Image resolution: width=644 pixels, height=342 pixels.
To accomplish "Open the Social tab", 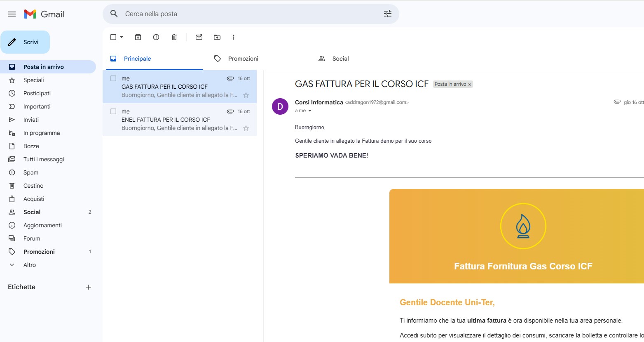I will (x=340, y=58).
